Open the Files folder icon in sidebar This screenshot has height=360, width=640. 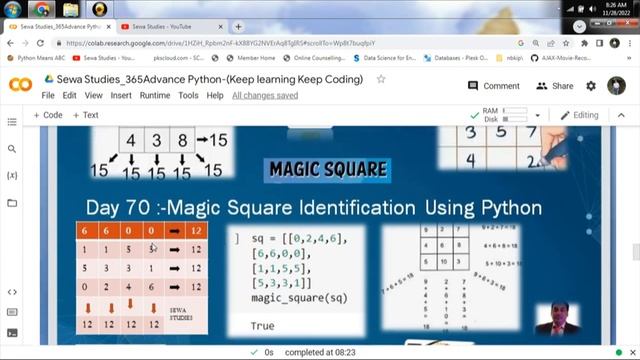pos(12,203)
